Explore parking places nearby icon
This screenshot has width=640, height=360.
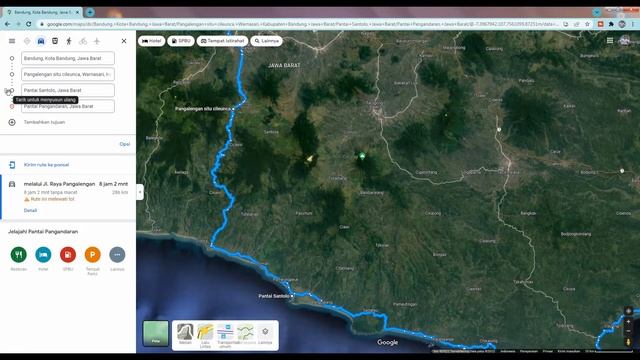pyautogui.click(x=93, y=255)
